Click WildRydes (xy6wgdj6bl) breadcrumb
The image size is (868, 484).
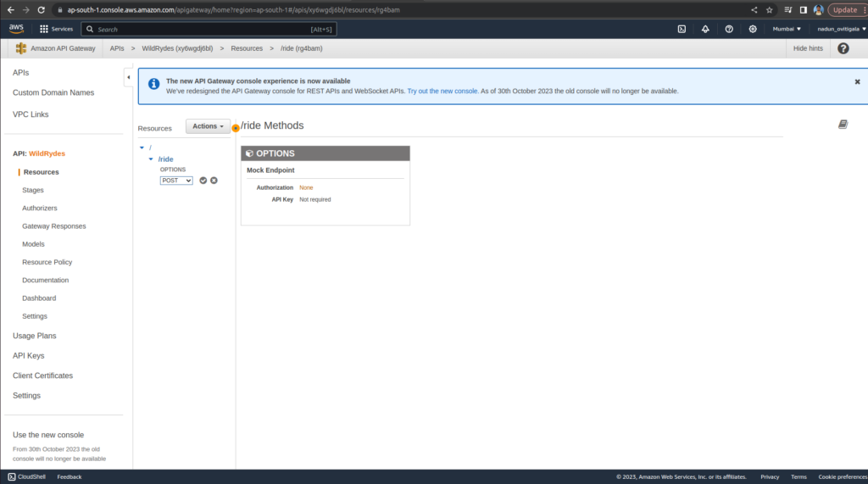click(x=177, y=48)
